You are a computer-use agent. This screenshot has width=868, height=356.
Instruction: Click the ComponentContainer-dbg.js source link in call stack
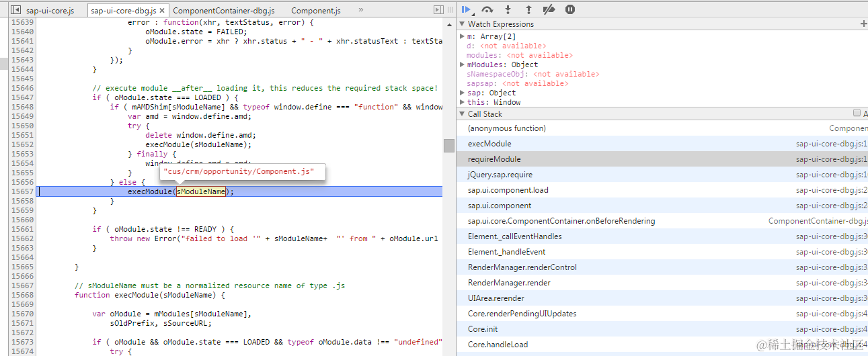coord(818,221)
